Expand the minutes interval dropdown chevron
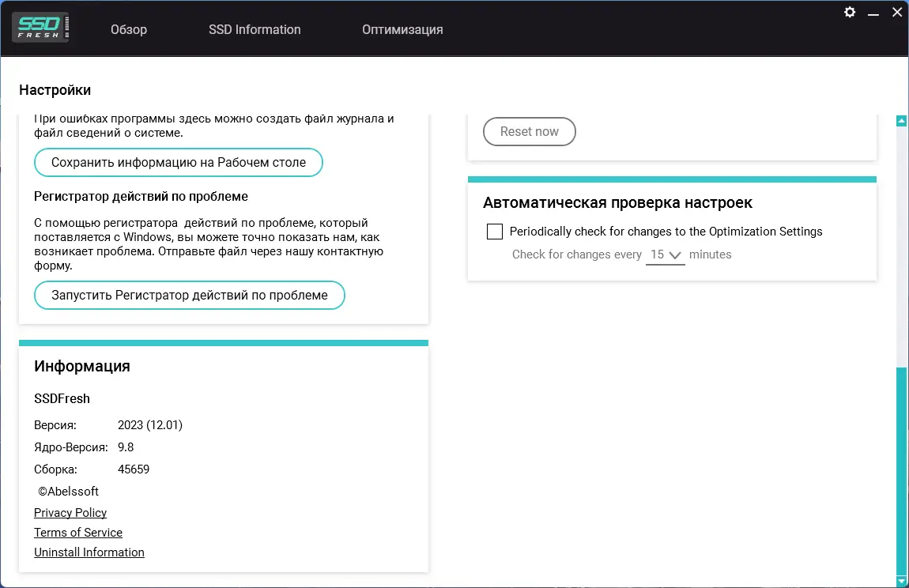Image resolution: width=909 pixels, height=588 pixels. (677, 254)
